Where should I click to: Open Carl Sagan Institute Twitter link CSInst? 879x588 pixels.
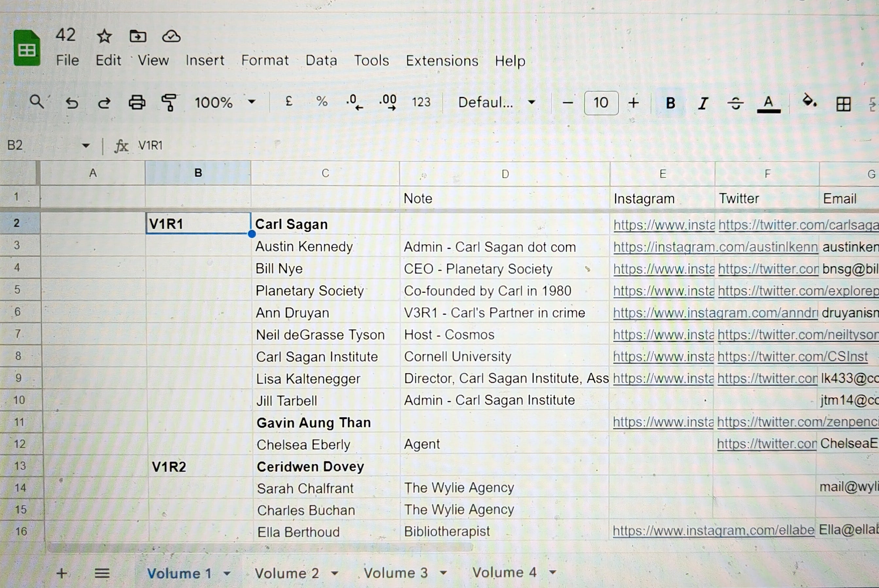(792, 356)
